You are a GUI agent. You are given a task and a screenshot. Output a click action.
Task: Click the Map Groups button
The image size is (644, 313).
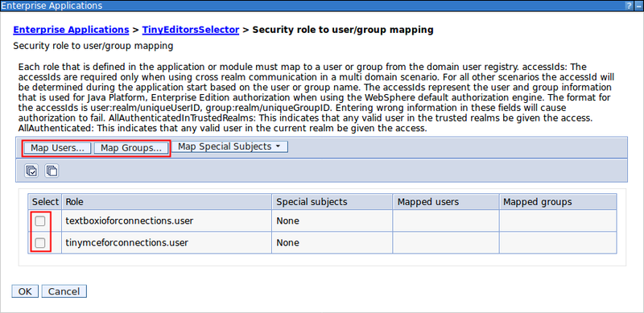click(131, 148)
